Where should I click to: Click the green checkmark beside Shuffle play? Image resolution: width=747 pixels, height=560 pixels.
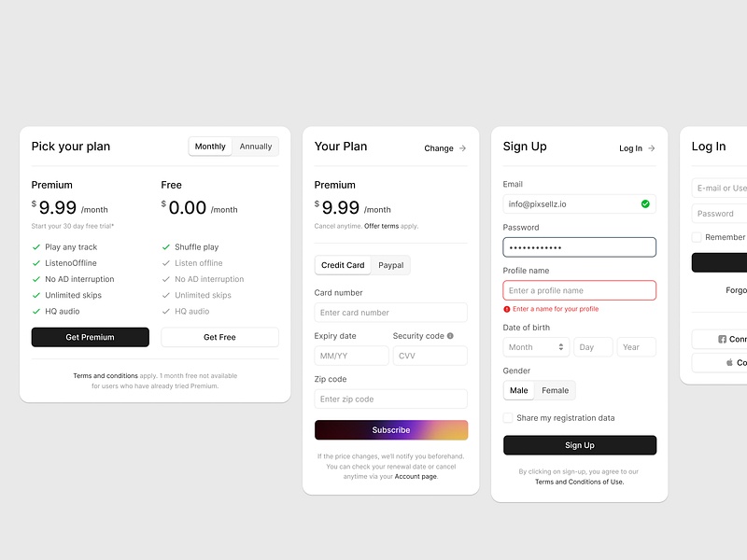tap(166, 247)
